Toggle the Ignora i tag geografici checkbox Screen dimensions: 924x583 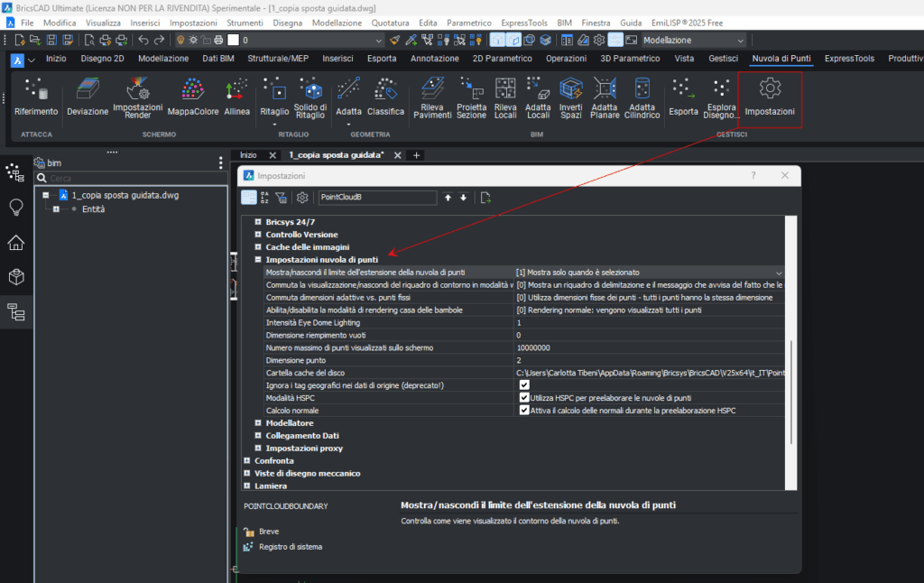[x=524, y=385]
